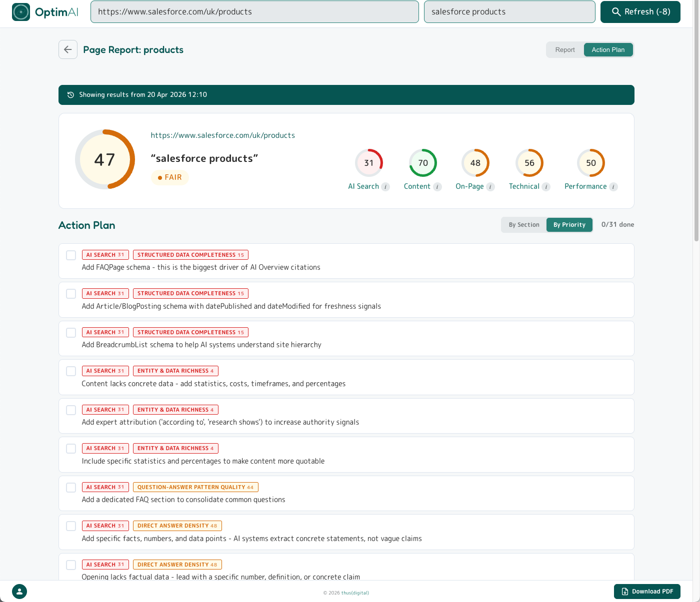Viewport: 700px width, 602px height.
Task: Click the overall score 47 gauge
Action: pyautogui.click(x=105, y=159)
